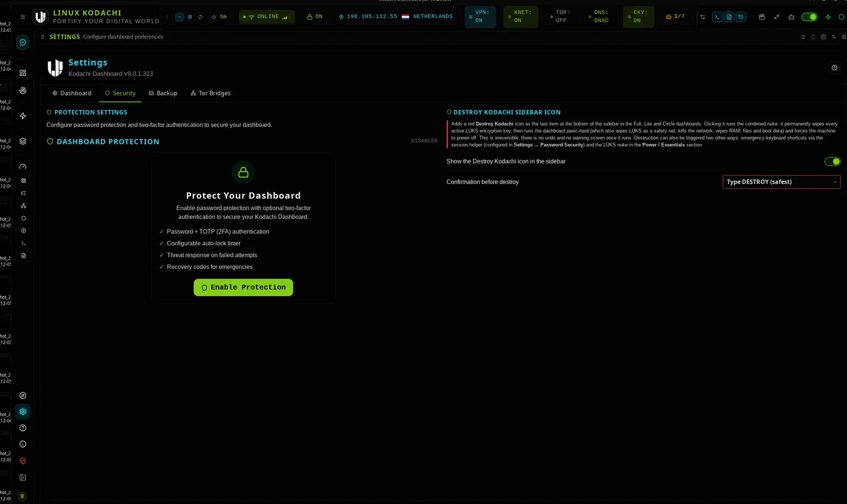Open the stacked layers sidebar icon
The width and height of the screenshot is (847, 504).
[23, 141]
